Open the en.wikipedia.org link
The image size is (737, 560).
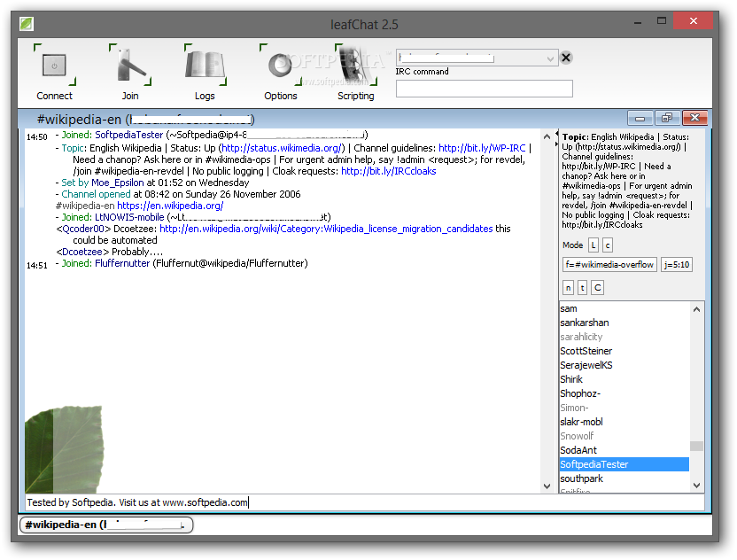tap(170, 206)
